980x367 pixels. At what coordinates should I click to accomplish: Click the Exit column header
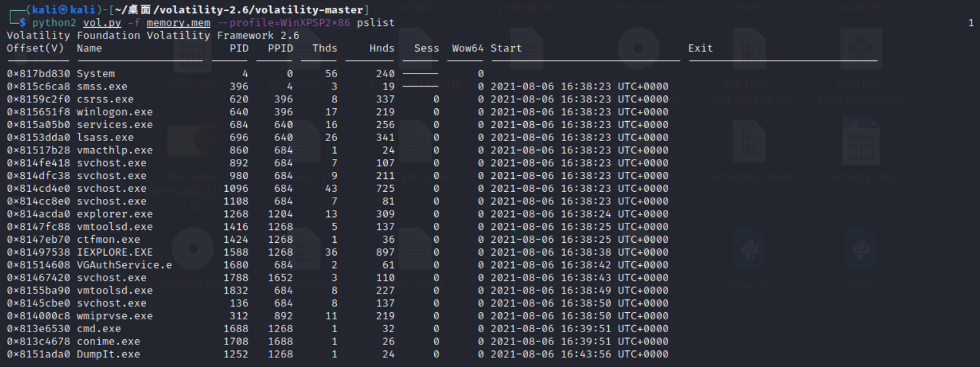[700, 48]
